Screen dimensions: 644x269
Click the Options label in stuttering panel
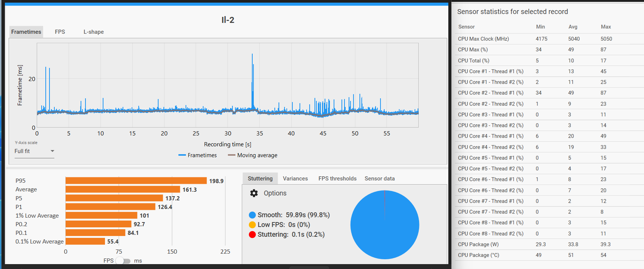pyautogui.click(x=275, y=193)
